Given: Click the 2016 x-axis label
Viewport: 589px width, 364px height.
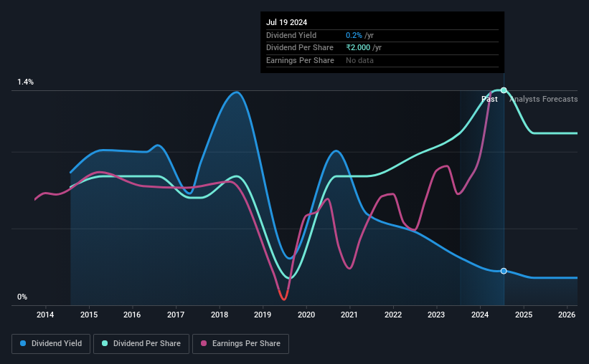Looking at the screenshot, I should [x=132, y=315].
